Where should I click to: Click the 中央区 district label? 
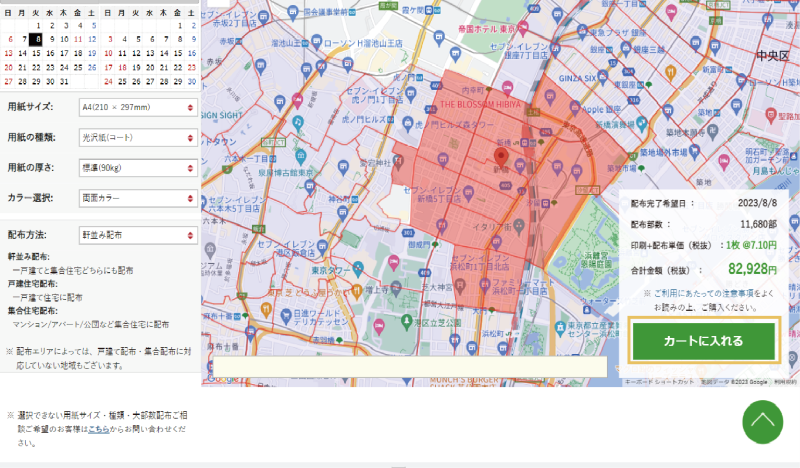[x=772, y=56]
